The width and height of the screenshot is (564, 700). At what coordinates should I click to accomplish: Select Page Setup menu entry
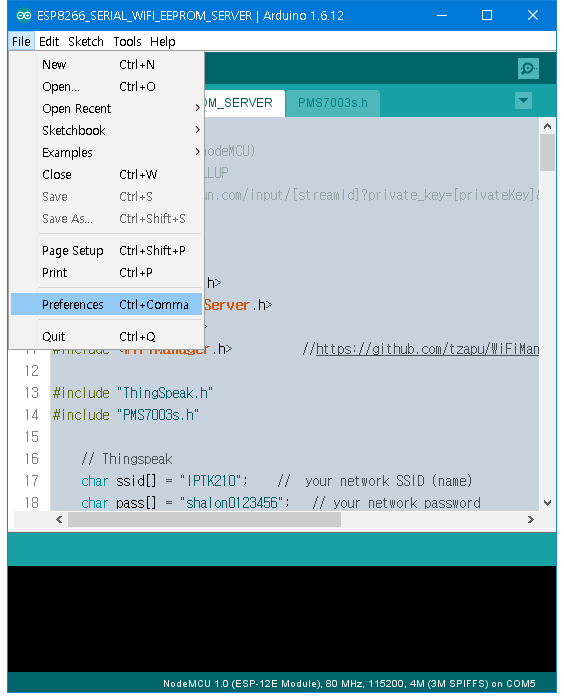pos(106,251)
